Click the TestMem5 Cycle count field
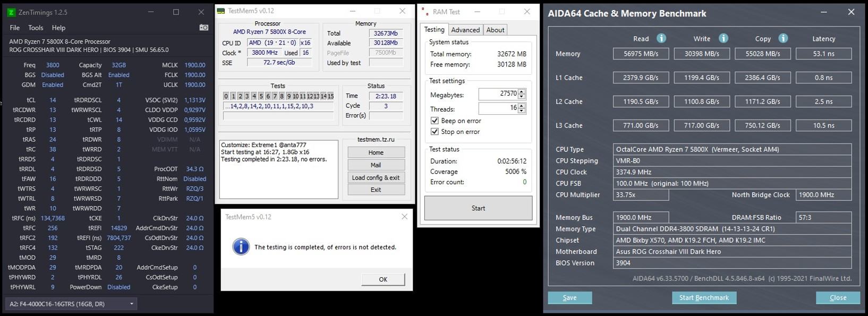The width and height of the screenshot is (868, 316). pyautogui.click(x=386, y=106)
